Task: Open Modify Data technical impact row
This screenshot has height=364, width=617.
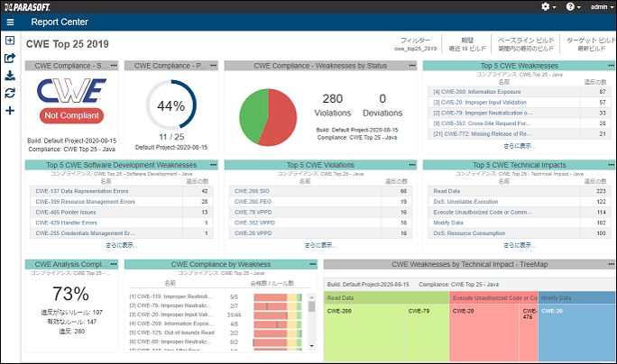Action: [x=520, y=223]
